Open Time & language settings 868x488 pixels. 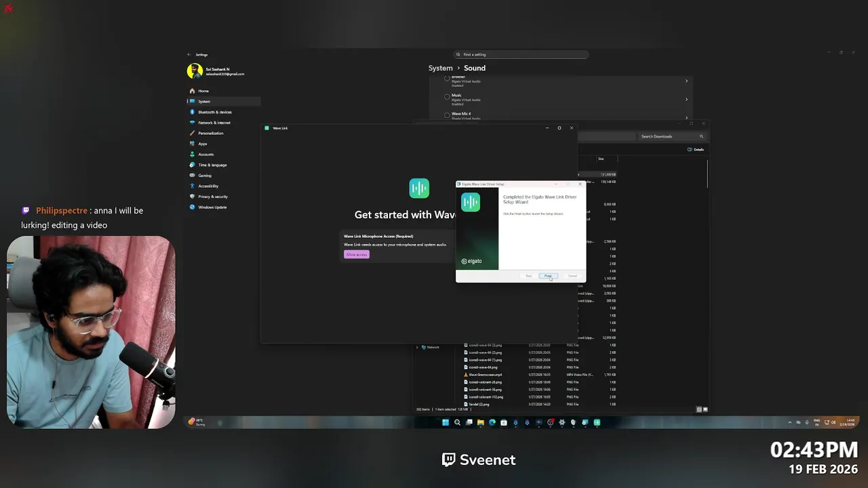[224, 165]
